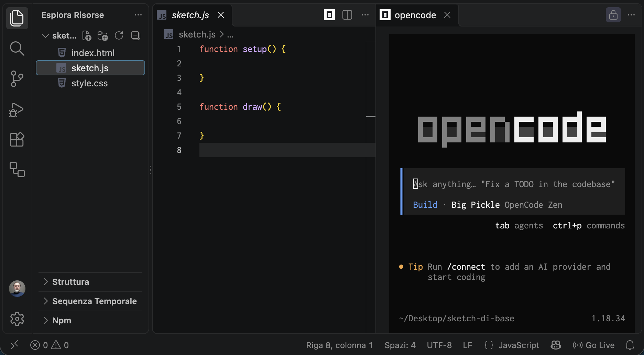Collapse all folders in the explorer
The width and height of the screenshot is (644, 355).
click(x=136, y=35)
